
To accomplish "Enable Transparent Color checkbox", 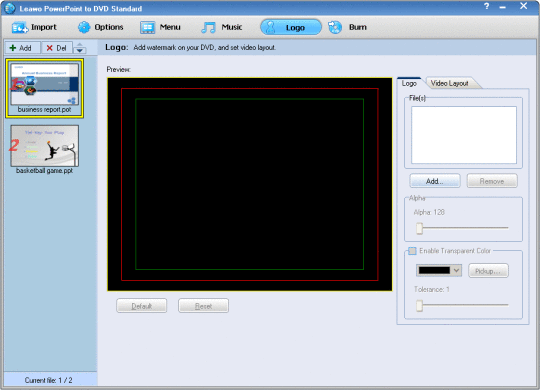I will coord(412,251).
